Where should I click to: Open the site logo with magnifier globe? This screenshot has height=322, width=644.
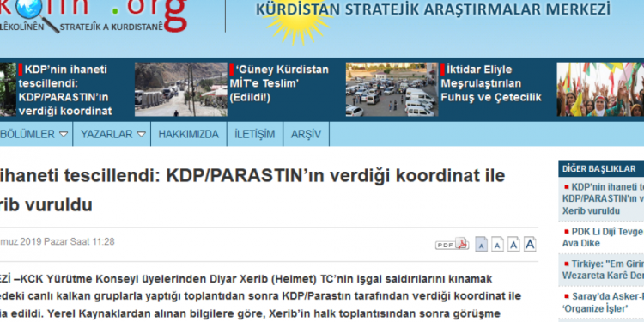coord(93,15)
